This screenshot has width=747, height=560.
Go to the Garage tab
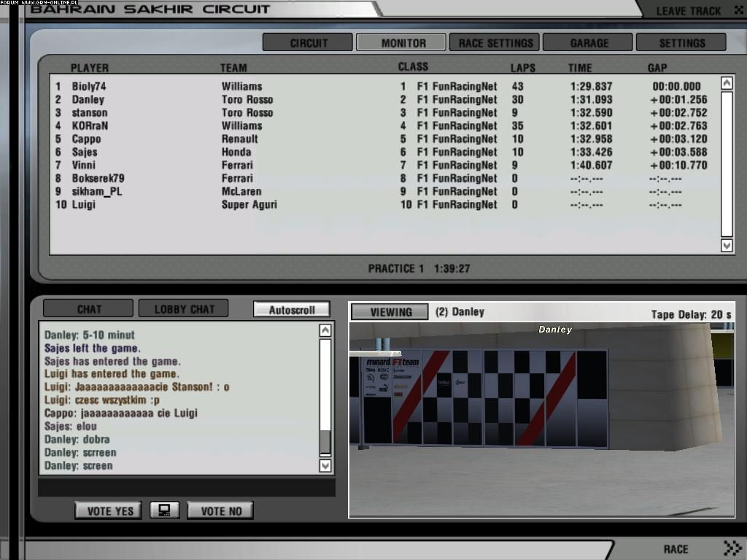pyautogui.click(x=588, y=42)
